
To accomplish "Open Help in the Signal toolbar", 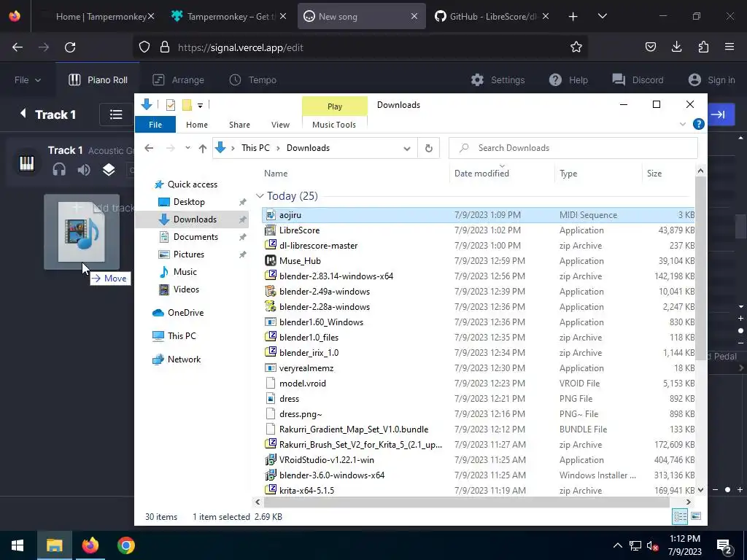I will tap(568, 80).
